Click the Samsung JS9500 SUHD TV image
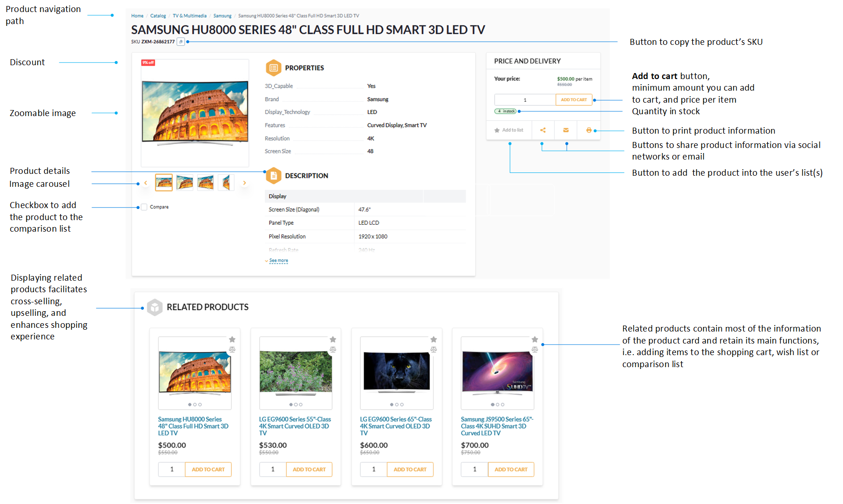The width and height of the screenshot is (843, 504). pyautogui.click(x=497, y=372)
